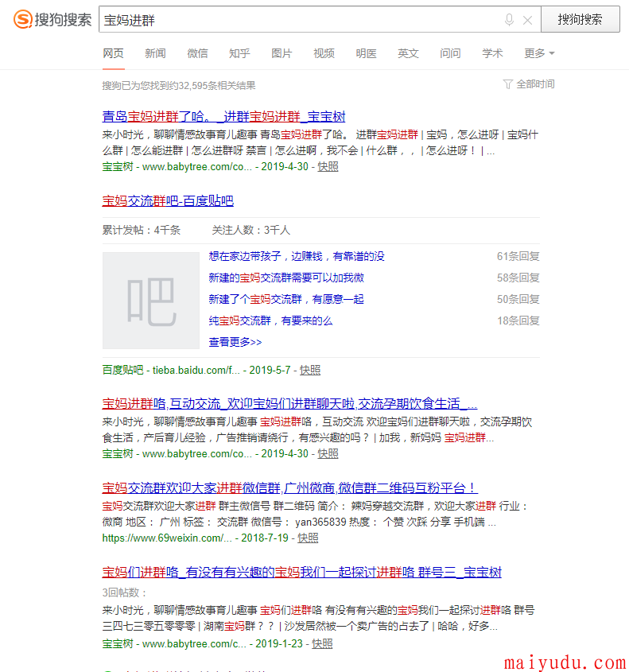
Task: Open result 宝妈交流群欢迎大家进群微信群 title
Action: 290,488
